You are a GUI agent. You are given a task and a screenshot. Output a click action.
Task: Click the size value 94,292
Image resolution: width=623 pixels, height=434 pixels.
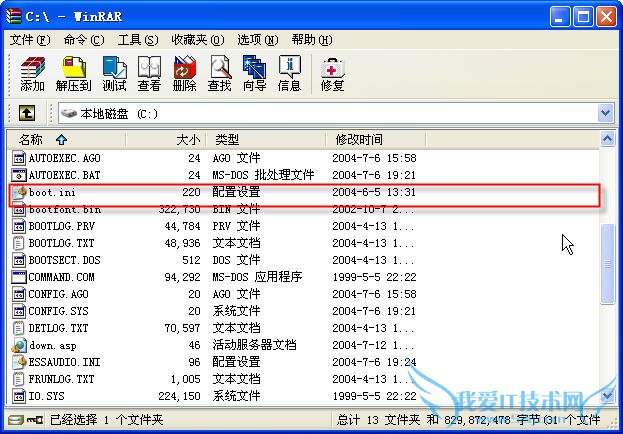pyautogui.click(x=182, y=277)
